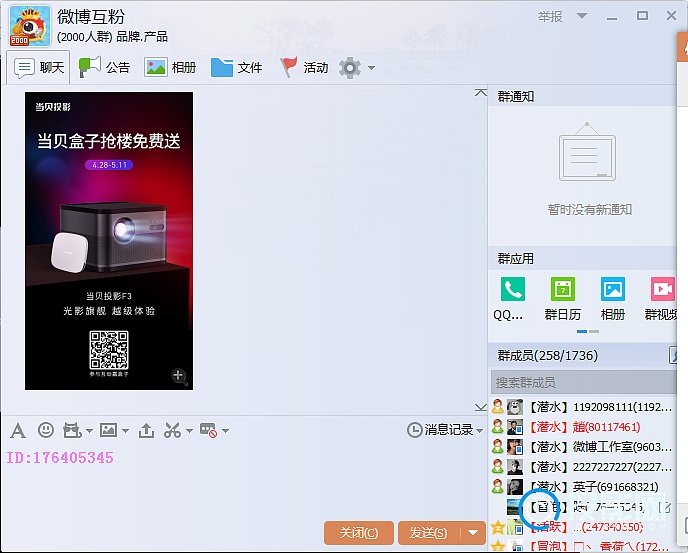688x553 pixels.
Task: Open the 群视频 video app
Action: tap(661, 297)
